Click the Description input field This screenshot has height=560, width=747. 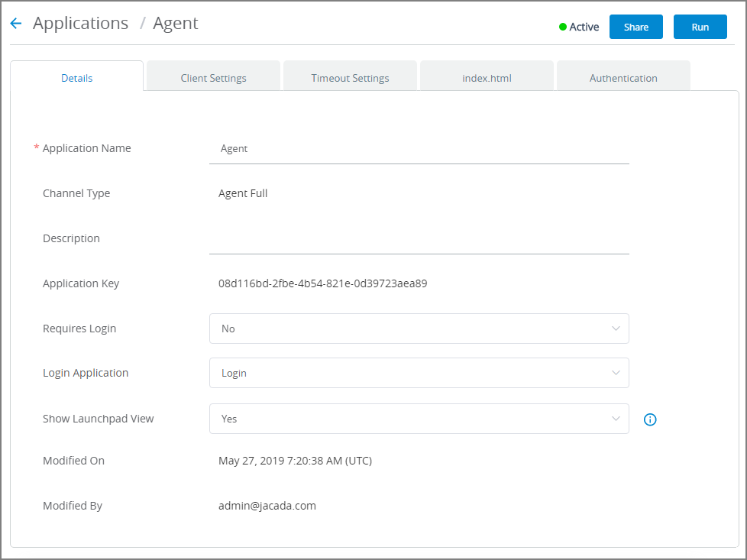pyautogui.click(x=419, y=239)
